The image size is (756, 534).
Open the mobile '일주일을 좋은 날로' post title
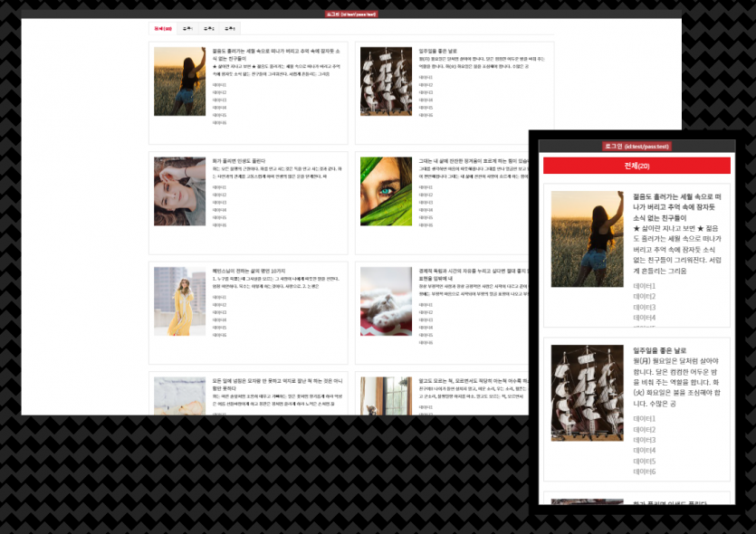(x=659, y=350)
